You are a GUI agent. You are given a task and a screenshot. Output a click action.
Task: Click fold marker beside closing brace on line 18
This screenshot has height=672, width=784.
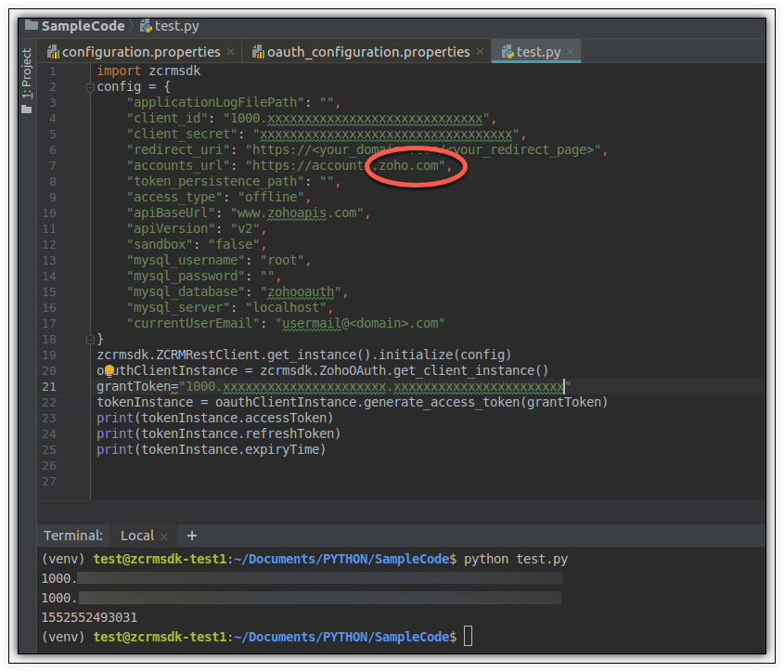90,340
